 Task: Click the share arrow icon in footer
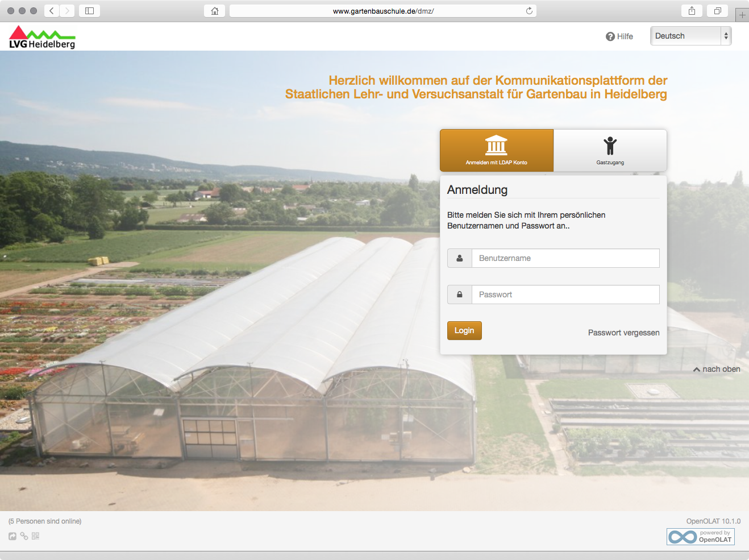pyautogui.click(x=13, y=536)
